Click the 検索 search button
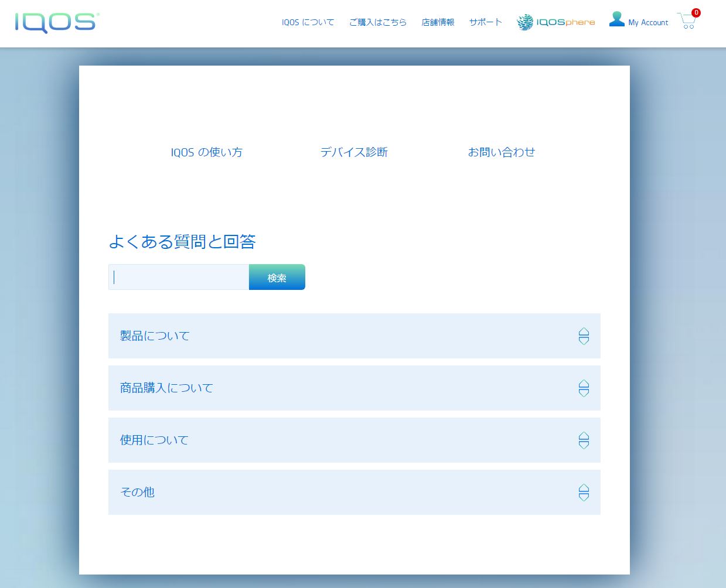This screenshot has height=588, width=726. click(x=277, y=277)
